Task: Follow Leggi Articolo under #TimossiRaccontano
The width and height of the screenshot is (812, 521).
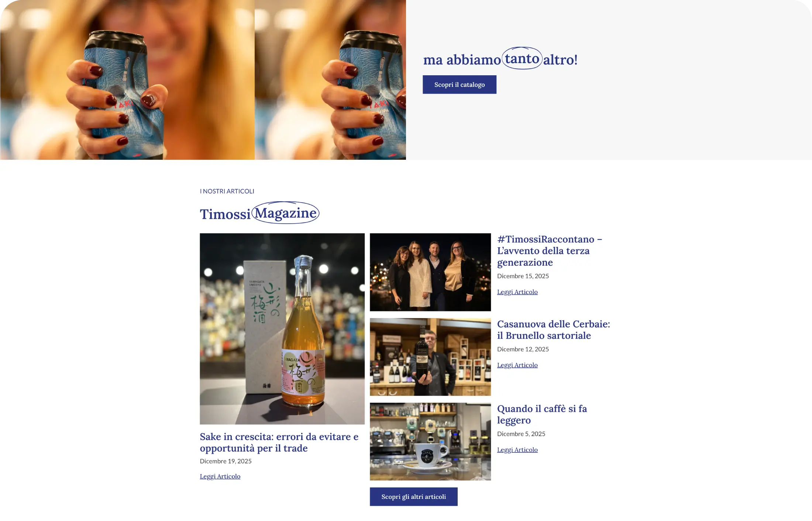Action: [x=517, y=292]
